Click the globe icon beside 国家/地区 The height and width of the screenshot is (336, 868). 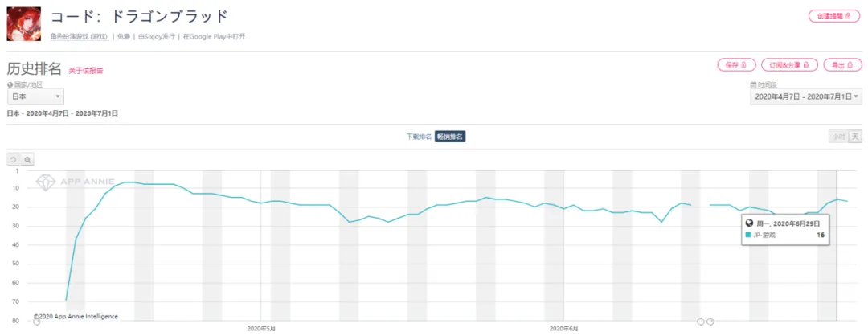10,84
